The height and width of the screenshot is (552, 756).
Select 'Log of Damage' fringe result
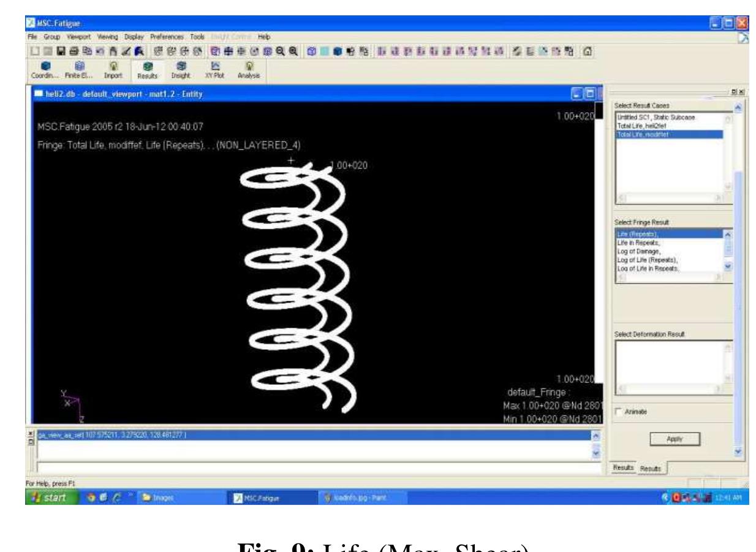[669, 251]
